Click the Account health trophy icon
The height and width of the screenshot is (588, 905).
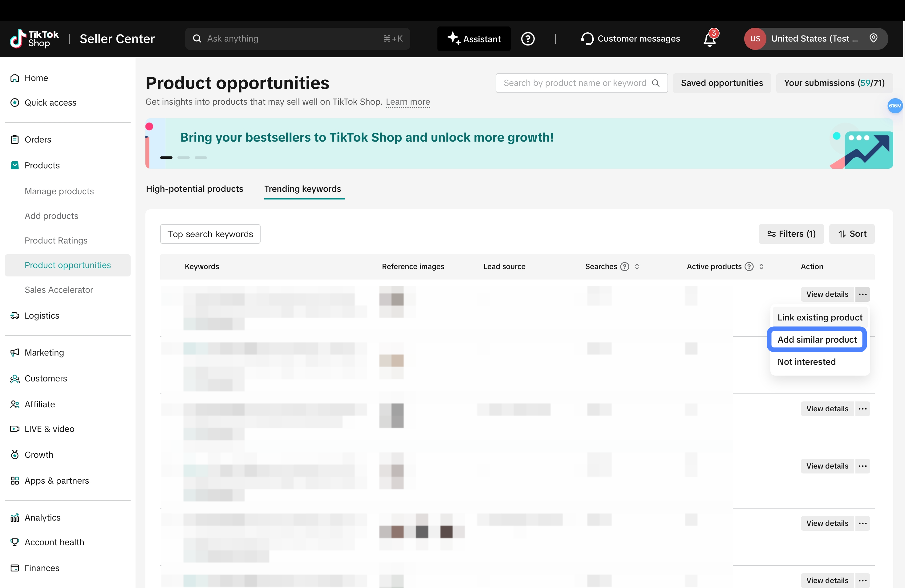pyautogui.click(x=15, y=542)
